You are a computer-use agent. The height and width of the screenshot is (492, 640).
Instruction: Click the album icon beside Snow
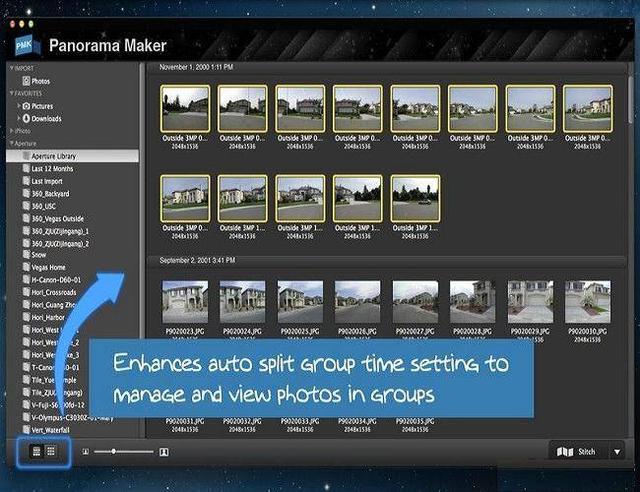(x=26, y=255)
